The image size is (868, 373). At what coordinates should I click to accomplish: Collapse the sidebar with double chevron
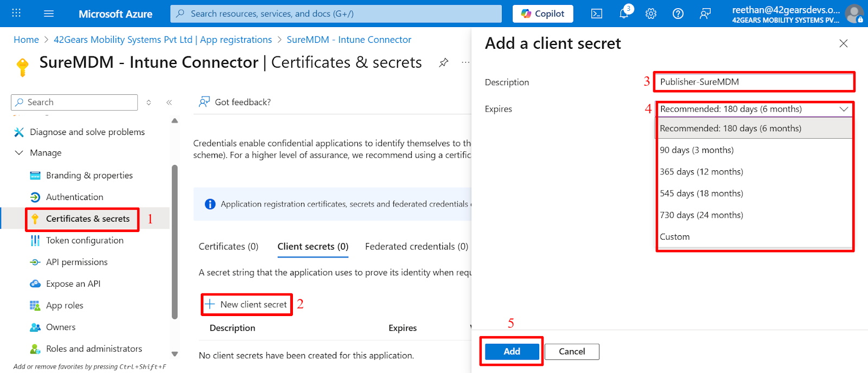tap(169, 102)
